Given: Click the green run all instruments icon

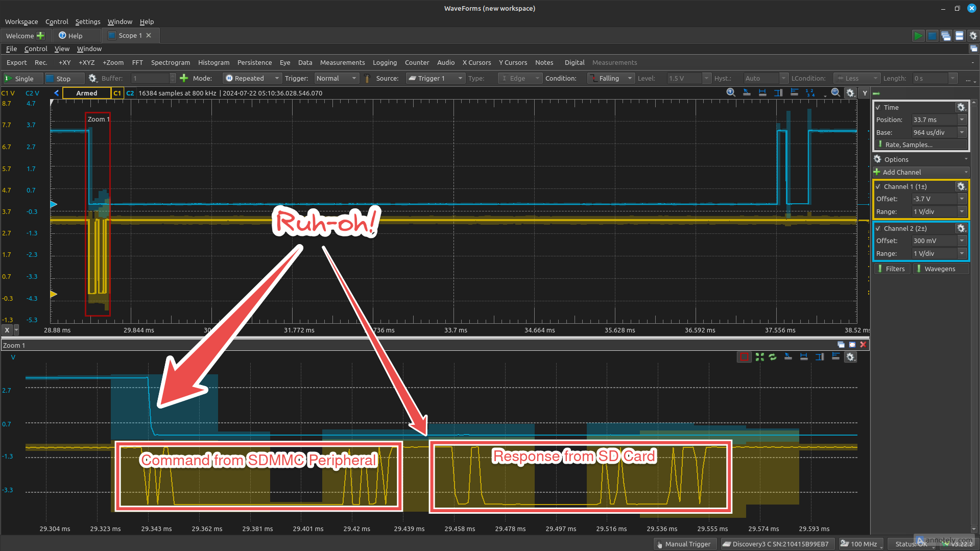Looking at the screenshot, I should click(x=918, y=36).
